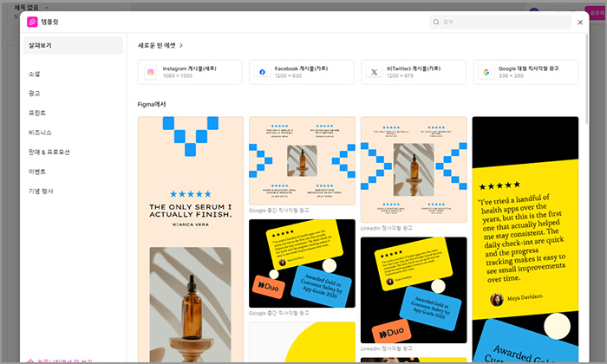
Task: Click the '1080 × 1350' size text
Action: click(177, 75)
